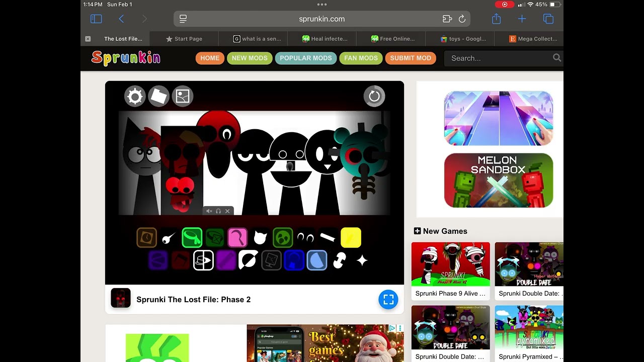Switch to the Start Page tab
Viewport: 644px width, 362px height.
point(184,39)
